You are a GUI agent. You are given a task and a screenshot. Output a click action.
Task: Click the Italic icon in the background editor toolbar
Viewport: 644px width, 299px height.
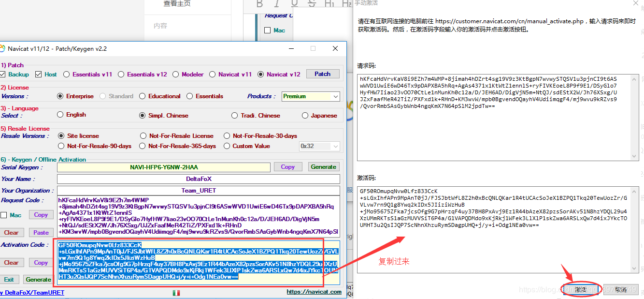(277, 3)
